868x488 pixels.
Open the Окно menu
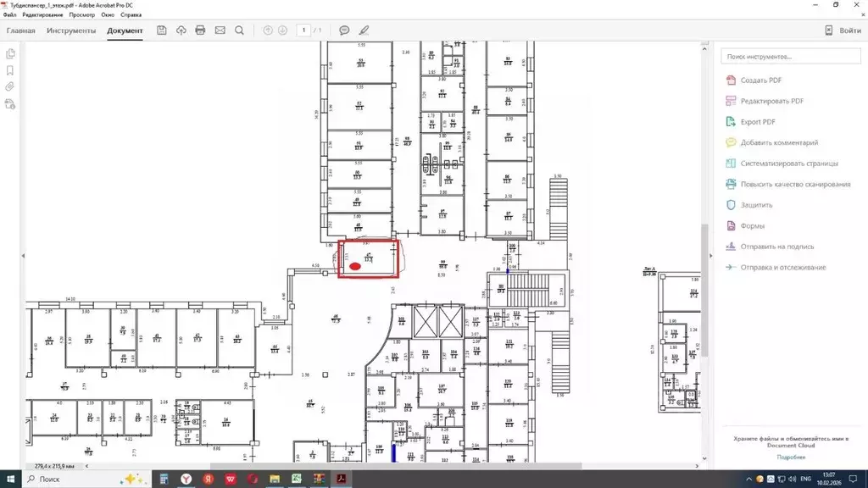[x=108, y=15]
